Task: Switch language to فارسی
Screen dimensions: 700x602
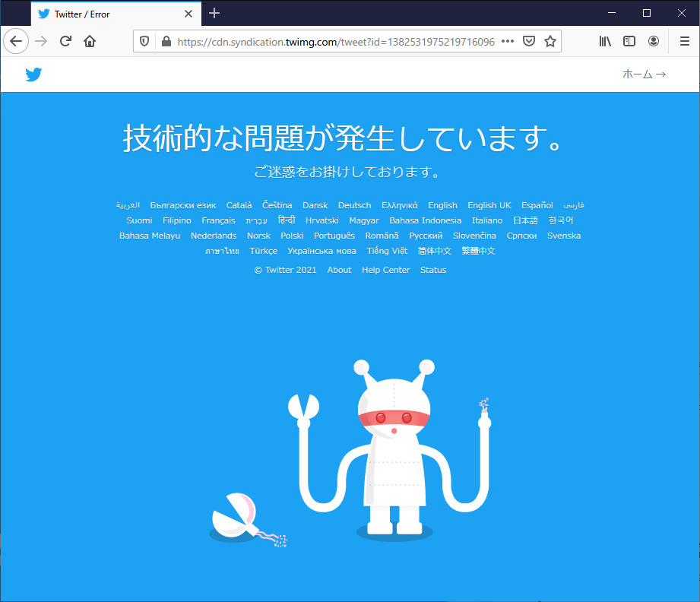Action: [x=574, y=205]
